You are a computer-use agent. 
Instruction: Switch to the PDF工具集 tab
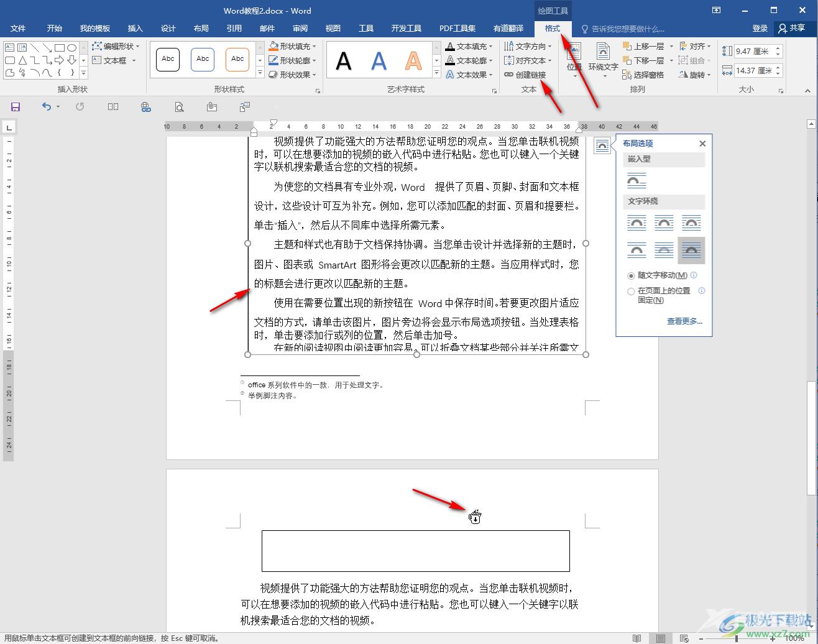pos(457,29)
